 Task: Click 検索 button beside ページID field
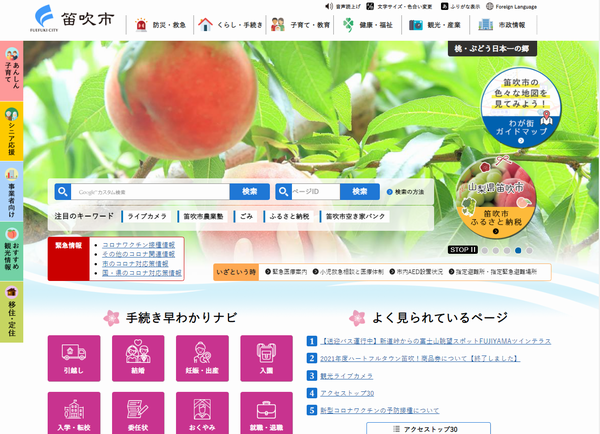[360, 192]
